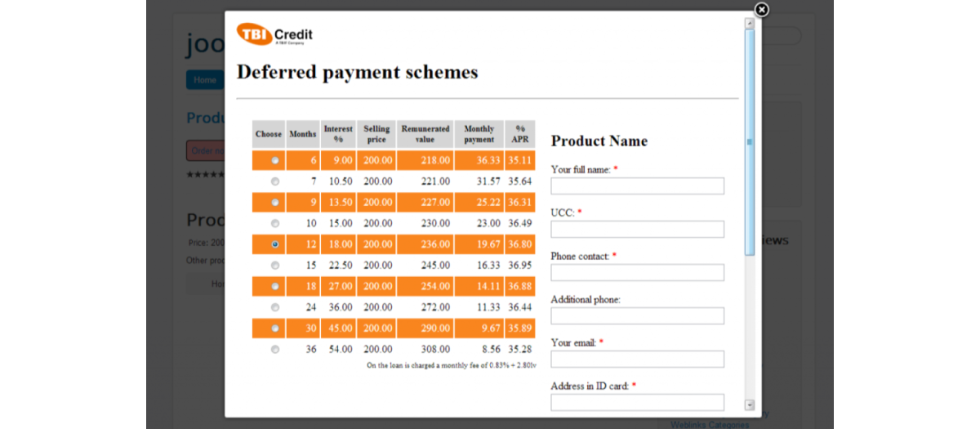Click the Your full name field
The height and width of the screenshot is (429, 980).
click(x=637, y=186)
